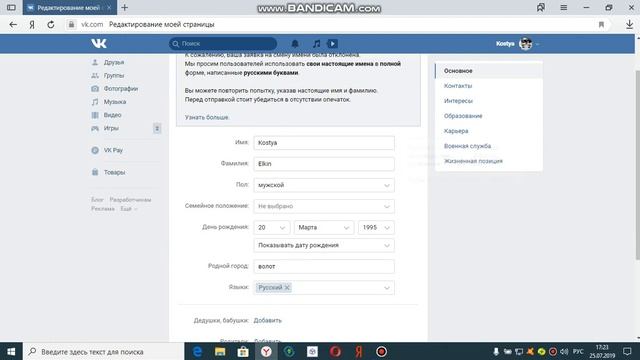Click the Windows taskbar search box
The image size is (640, 360).
pos(104,351)
